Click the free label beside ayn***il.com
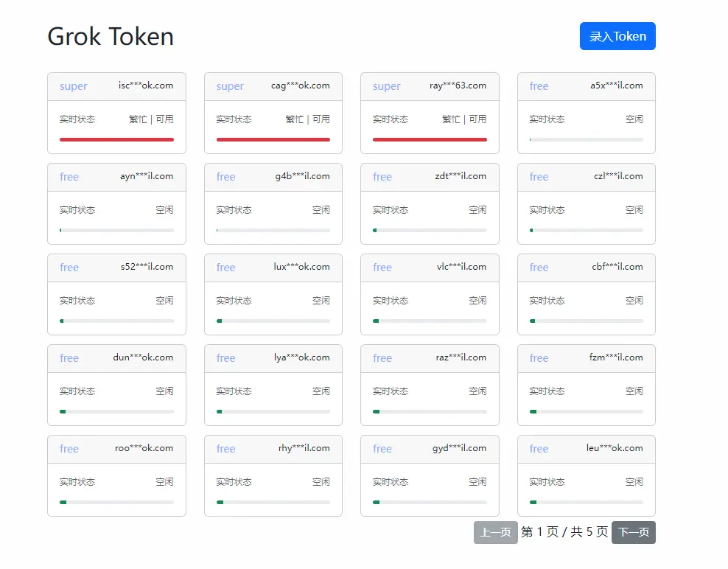The width and height of the screenshot is (728, 569). (69, 176)
